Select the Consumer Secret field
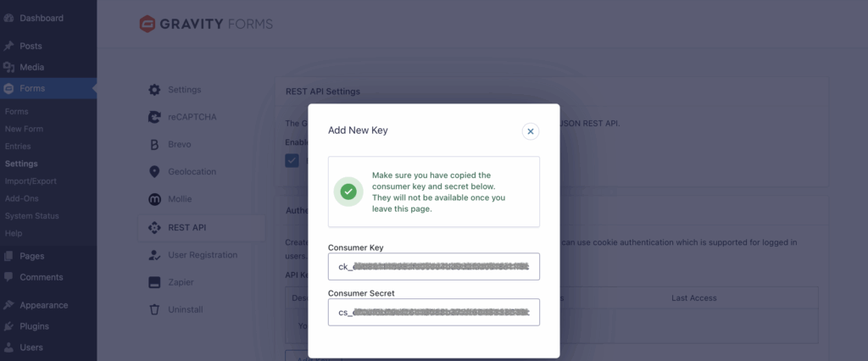This screenshot has height=361, width=868. pos(433,313)
